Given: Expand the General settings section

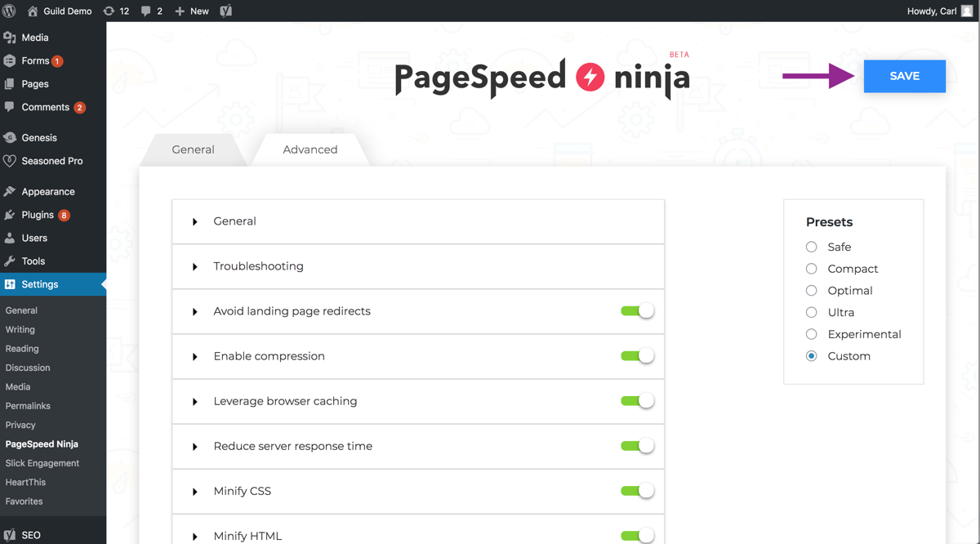Looking at the screenshot, I should click(x=234, y=221).
